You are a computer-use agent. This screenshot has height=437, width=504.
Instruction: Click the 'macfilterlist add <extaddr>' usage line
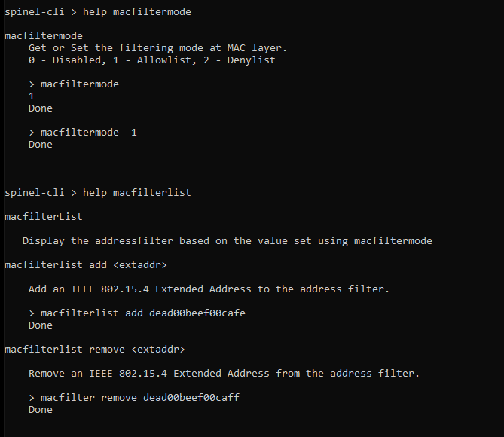click(84, 264)
